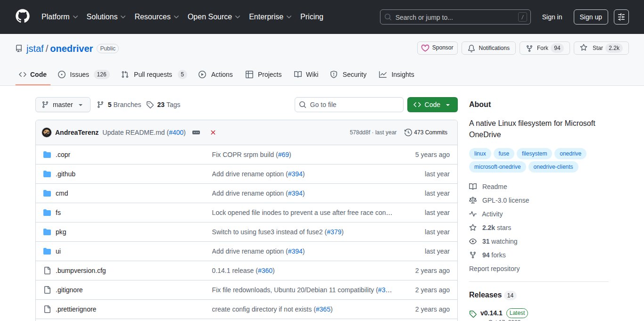Switch to the Pull requests tab
The width and height of the screenshot is (644, 321).
click(x=154, y=74)
